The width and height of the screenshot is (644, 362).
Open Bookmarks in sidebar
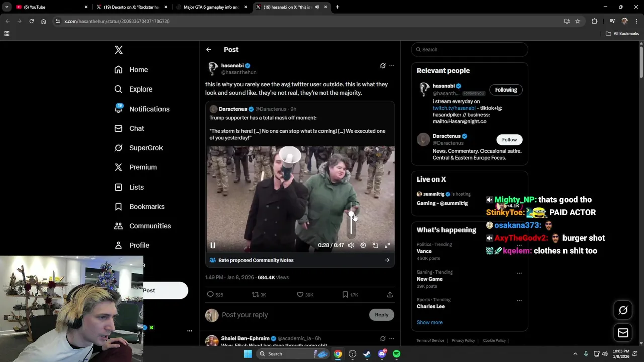pos(139,207)
